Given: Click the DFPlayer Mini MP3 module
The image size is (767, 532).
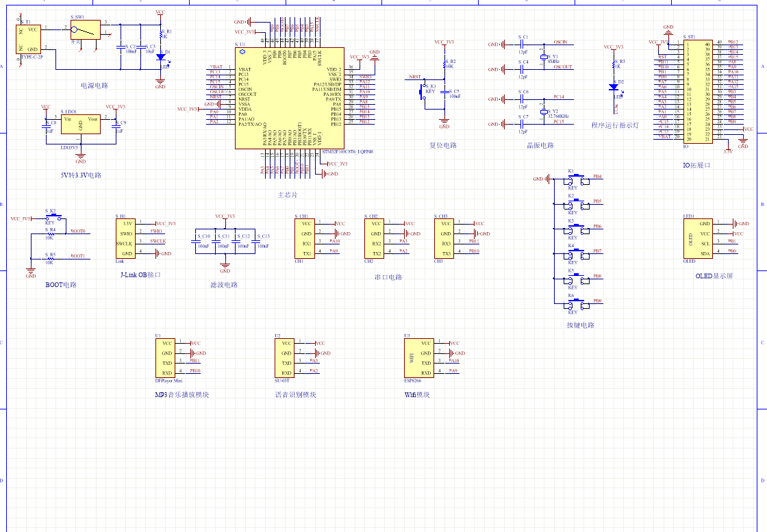Looking at the screenshot, I should 168,358.
